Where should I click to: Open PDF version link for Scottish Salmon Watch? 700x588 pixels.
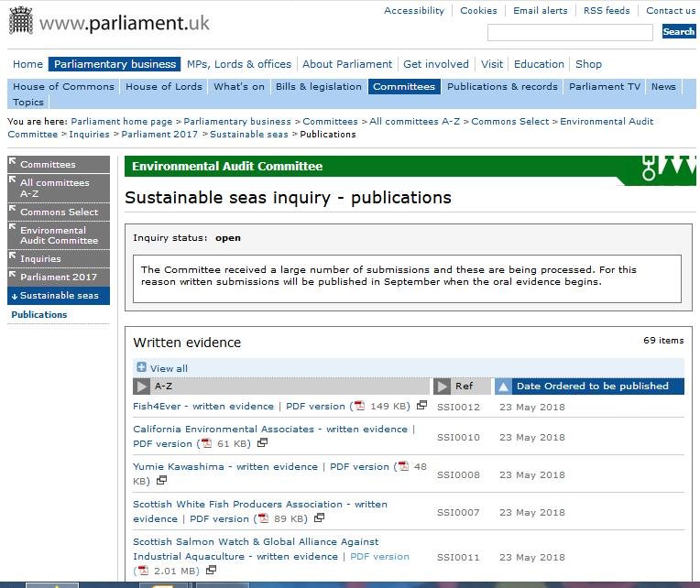379,557
